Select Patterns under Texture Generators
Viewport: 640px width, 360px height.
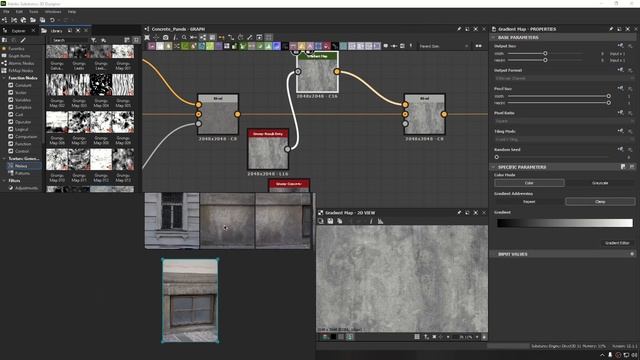[x=22, y=173]
